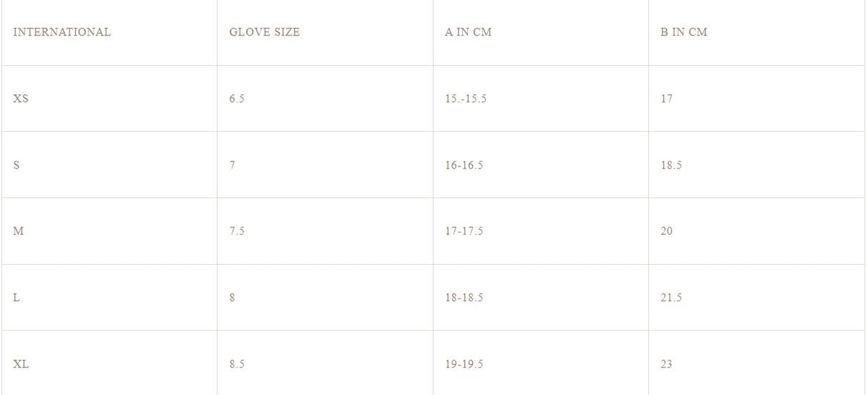Click the 18.5 value in B column
Image resolution: width=868 pixels, height=395 pixels.
[671, 165]
